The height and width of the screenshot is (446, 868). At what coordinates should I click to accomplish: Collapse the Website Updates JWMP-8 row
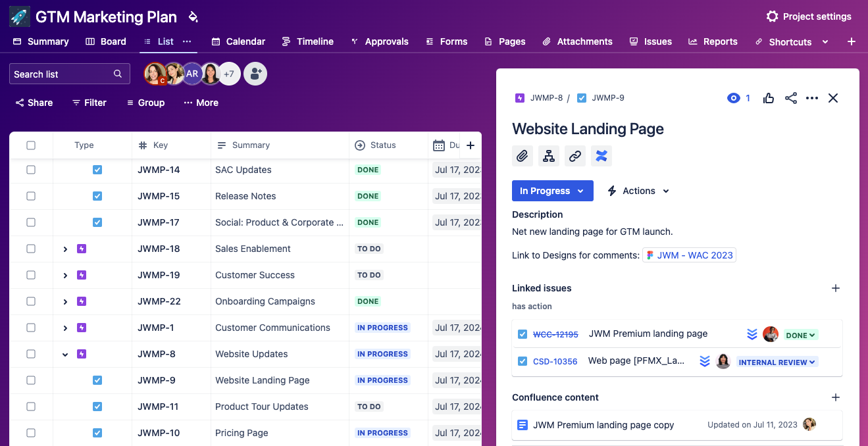pyautogui.click(x=64, y=354)
